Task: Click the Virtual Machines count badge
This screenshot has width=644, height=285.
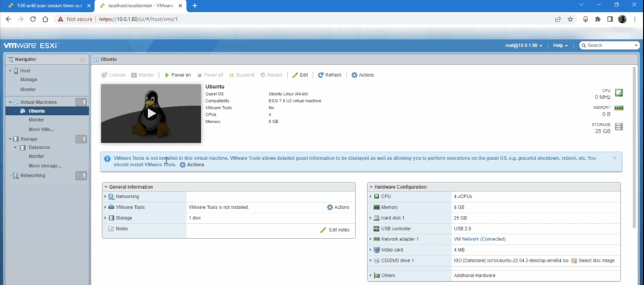Action: (x=81, y=102)
